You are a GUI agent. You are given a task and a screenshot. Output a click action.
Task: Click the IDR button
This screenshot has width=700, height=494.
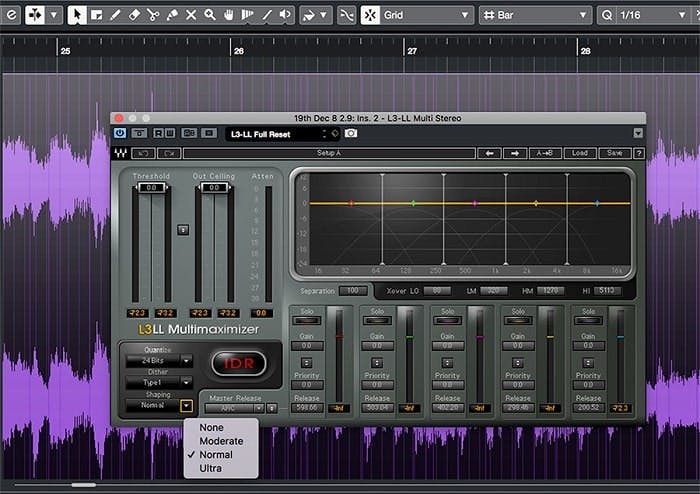(x=239, y=363)
